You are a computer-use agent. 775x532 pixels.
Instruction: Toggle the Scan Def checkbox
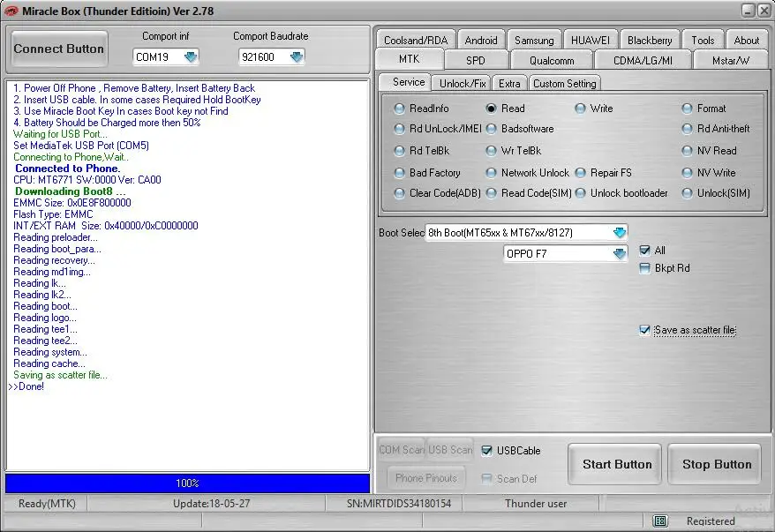(487, 479)
